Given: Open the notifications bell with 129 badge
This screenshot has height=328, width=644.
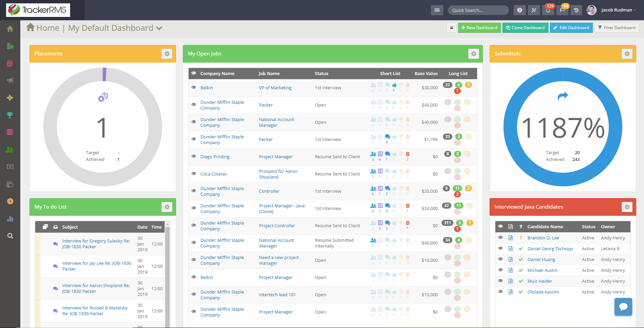Looking at the screenshot, I should [548, 10].
